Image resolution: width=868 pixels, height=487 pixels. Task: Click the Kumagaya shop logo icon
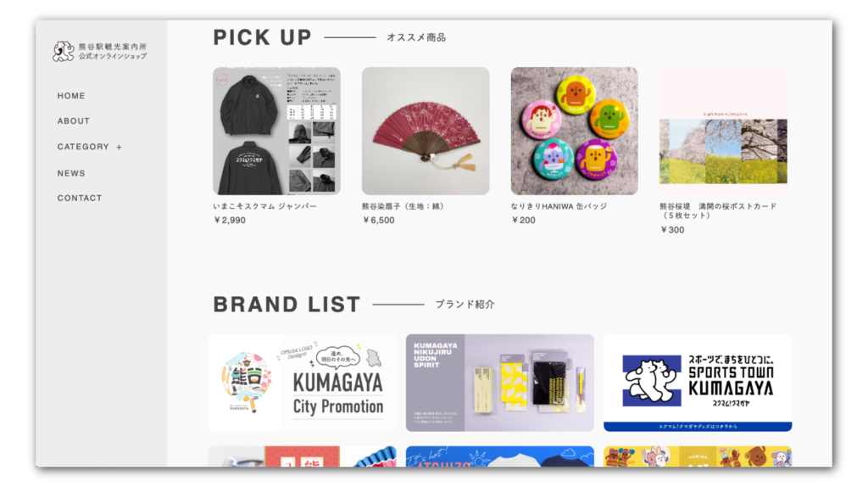[63, 51]
